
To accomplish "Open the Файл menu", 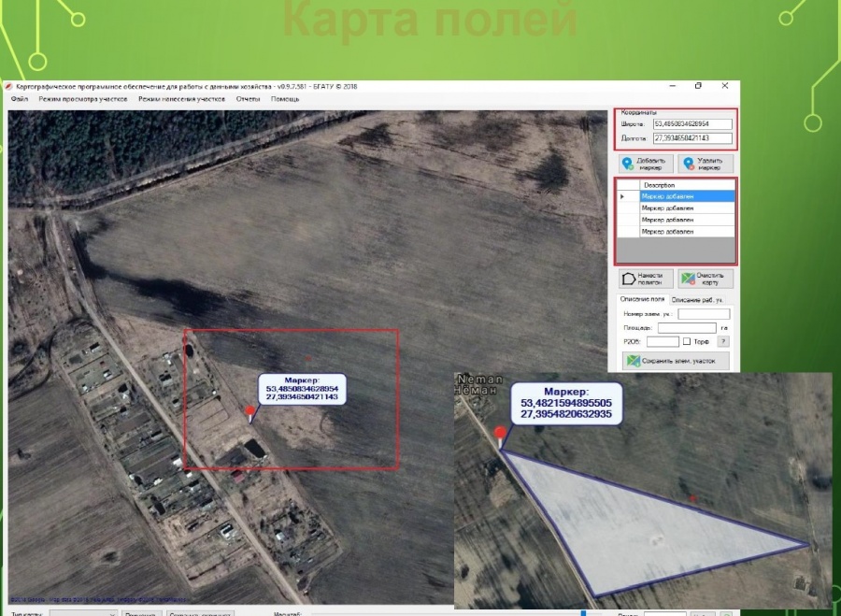I will pos(20,99).
